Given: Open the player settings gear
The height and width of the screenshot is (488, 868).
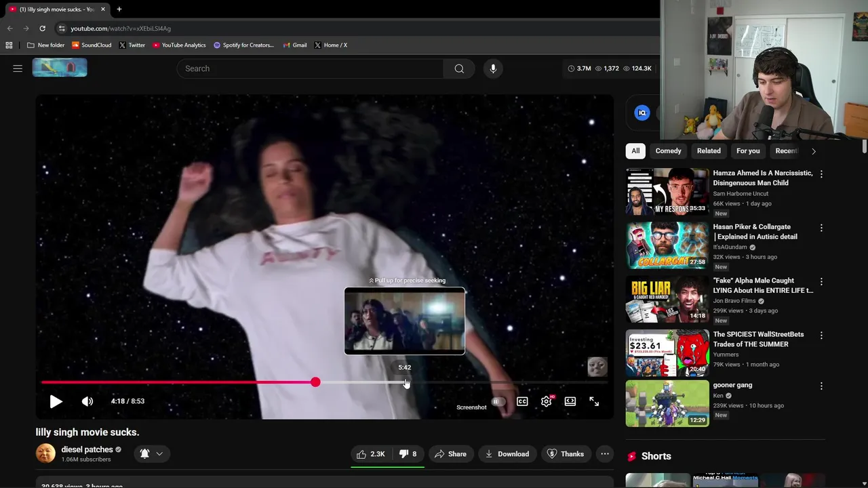Looking at the screenshot, I should pos(546,401).
